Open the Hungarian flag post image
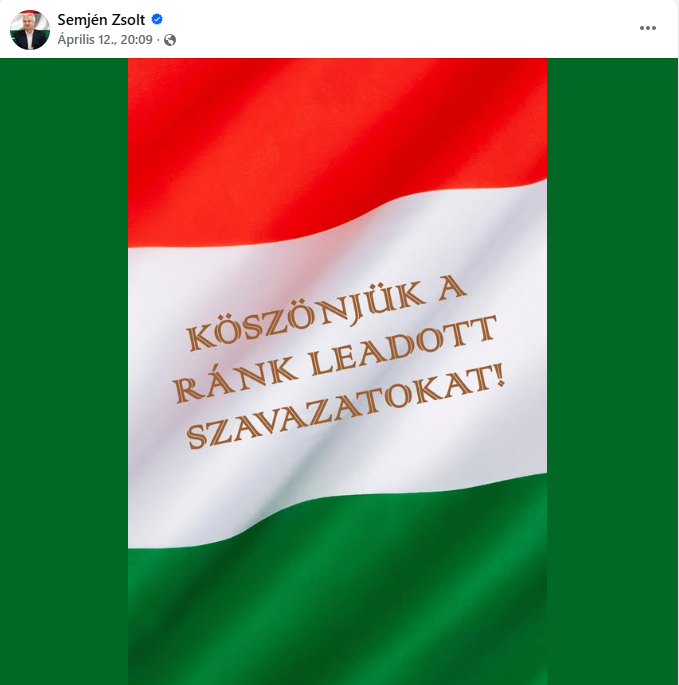Viewport: 679px width, 685px height. [x=337, y=371]
